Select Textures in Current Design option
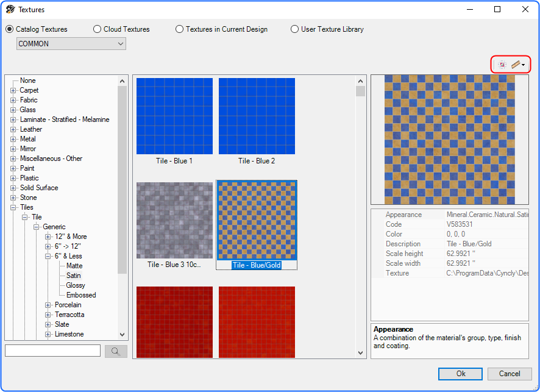This screenshot has height=392, width=540. (x=179, y=29)
